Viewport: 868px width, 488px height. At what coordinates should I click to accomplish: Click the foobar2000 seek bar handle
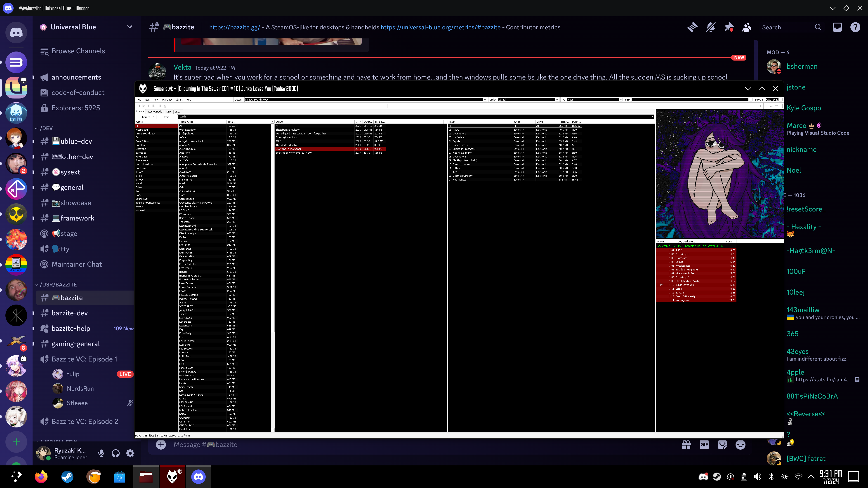386,106
